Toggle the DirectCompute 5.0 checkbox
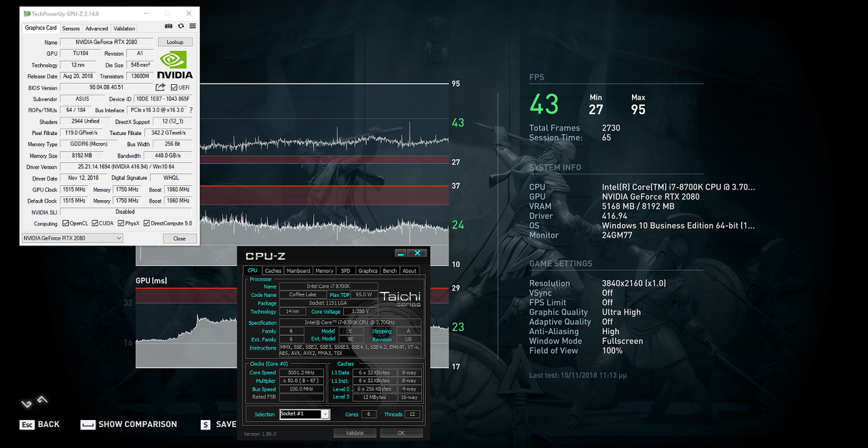868x448 pixels. pyautogui.click(x=146, y=223)
